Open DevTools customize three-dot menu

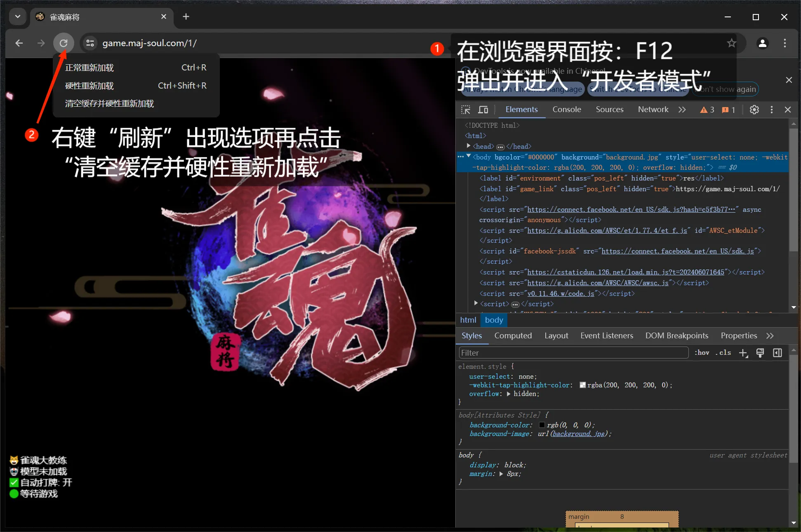(772, 110)
